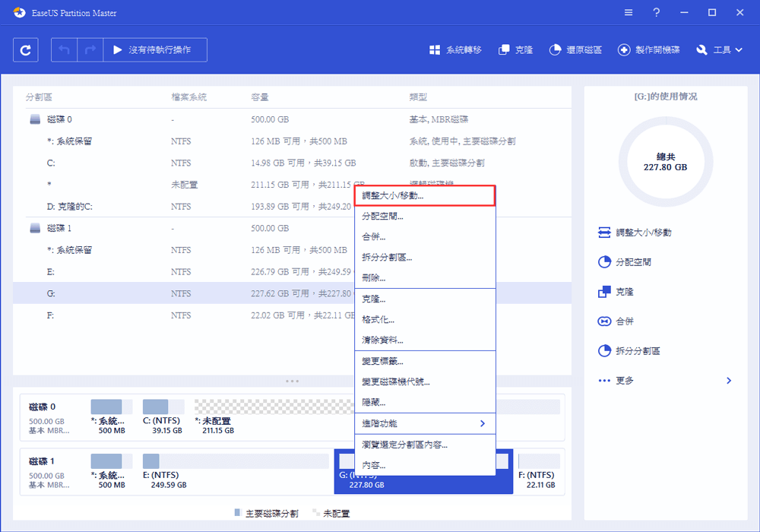Viewport: 760px width, 532px height.
Task: Choose 格式化 in the context menu
Action: pos(425,320)
